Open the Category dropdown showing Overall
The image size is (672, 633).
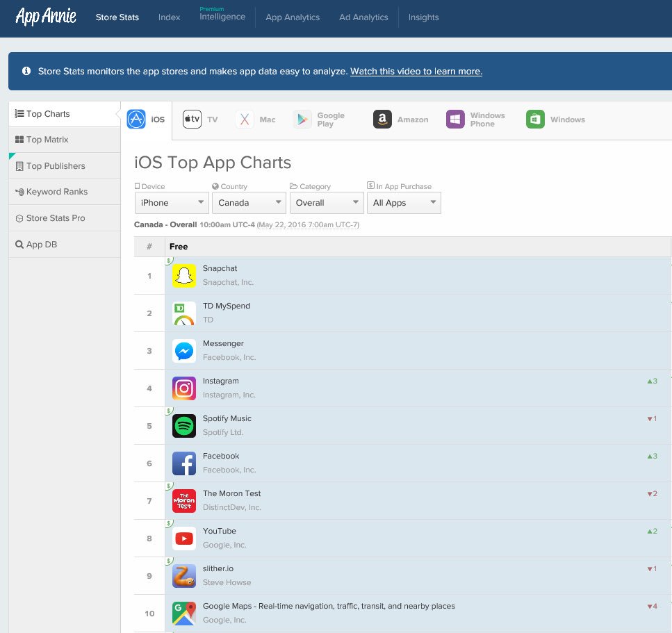pyautogui.click(x=327, y=203)
